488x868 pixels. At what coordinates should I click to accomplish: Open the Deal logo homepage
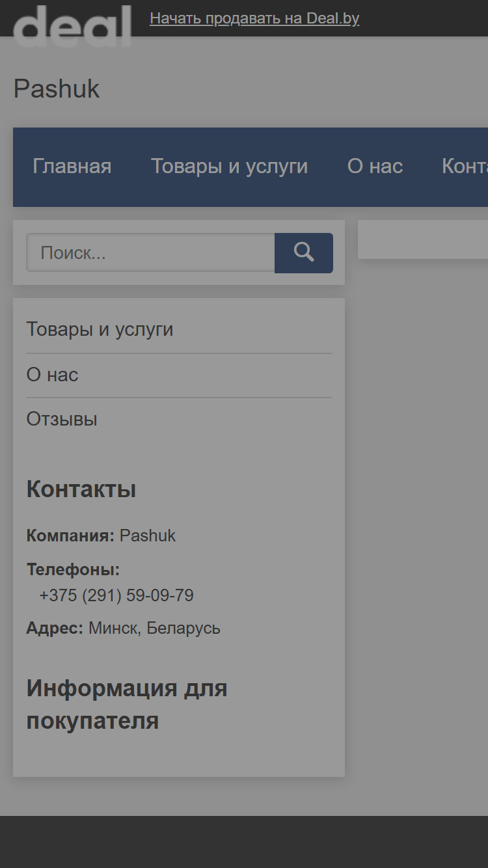coord(72,26)
